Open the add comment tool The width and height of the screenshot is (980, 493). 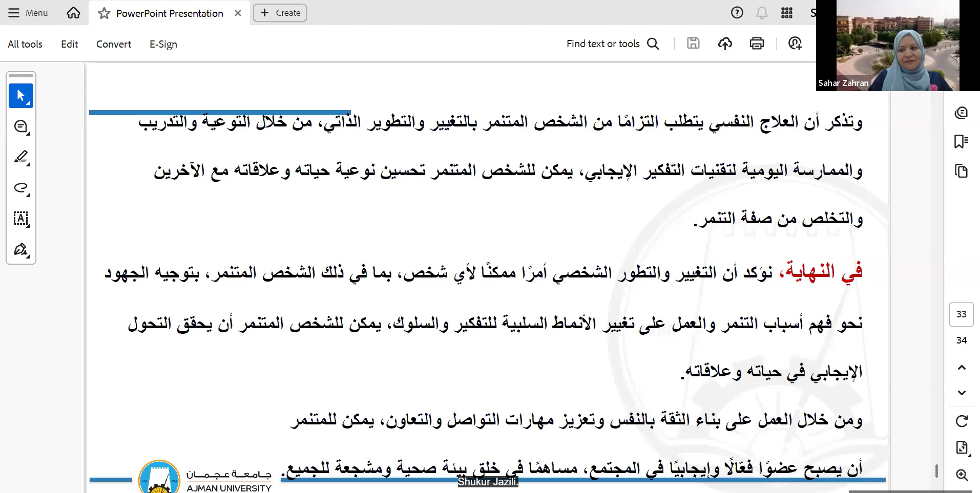20,126
